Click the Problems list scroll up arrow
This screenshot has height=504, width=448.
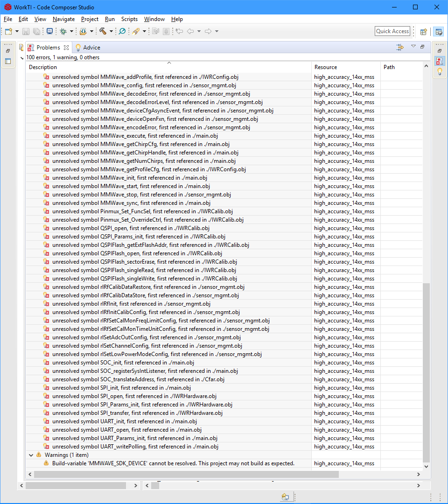[x=426, y=66]
